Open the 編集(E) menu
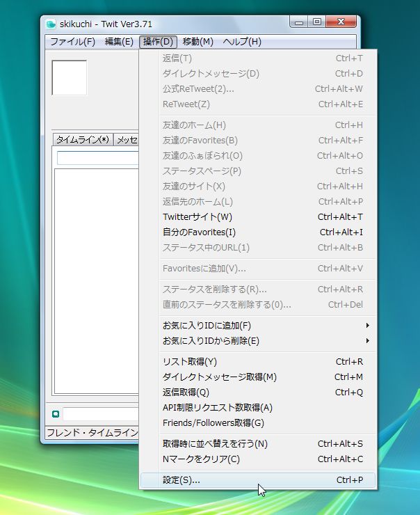 [x=119, y=42]
